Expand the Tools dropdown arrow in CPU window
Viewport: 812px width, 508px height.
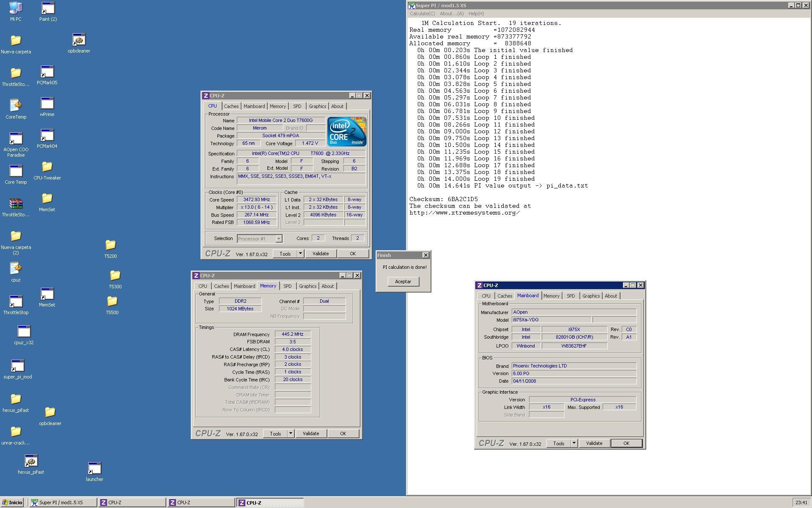coord(300,254)
